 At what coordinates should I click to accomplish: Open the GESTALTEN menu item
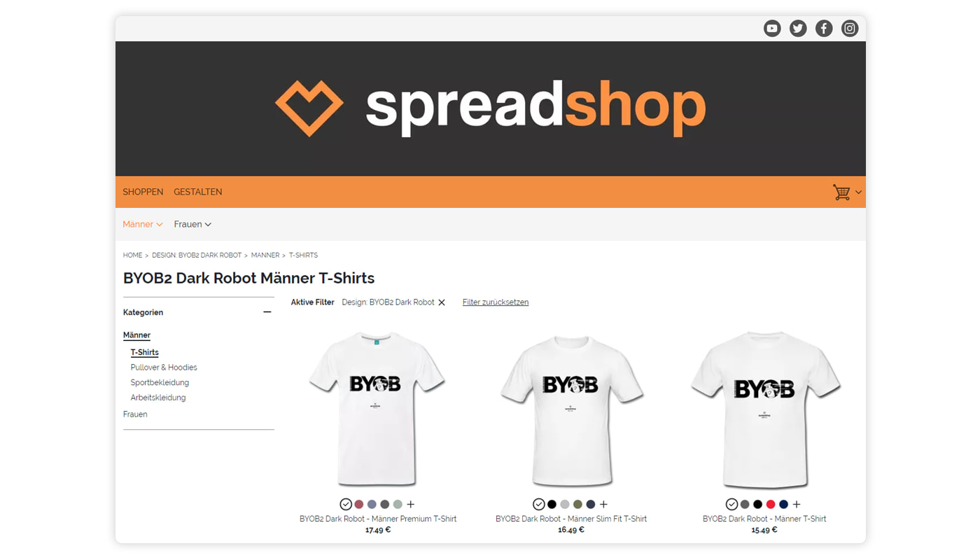(x=198, y=192)
